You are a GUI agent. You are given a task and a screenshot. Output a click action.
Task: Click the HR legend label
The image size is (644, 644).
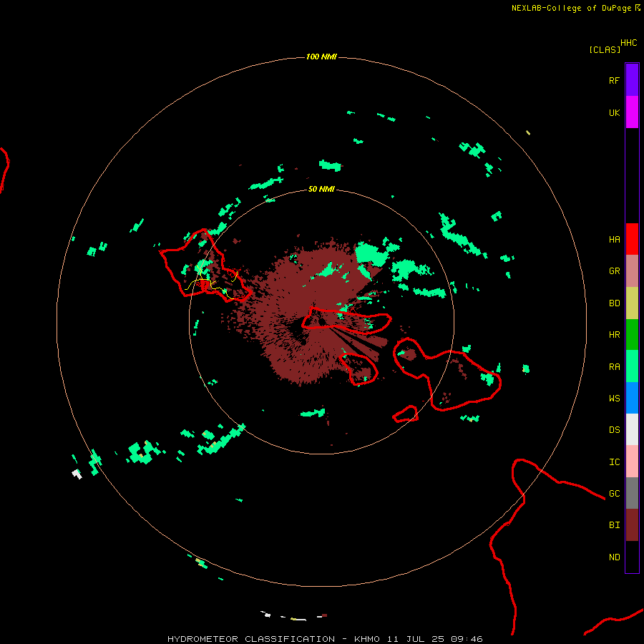[614, 335]
